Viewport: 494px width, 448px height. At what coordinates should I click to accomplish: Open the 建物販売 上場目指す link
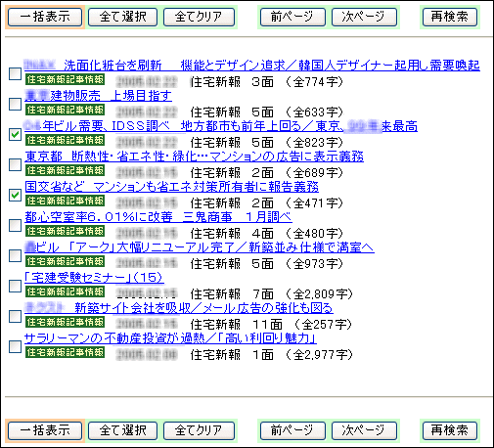98,96
